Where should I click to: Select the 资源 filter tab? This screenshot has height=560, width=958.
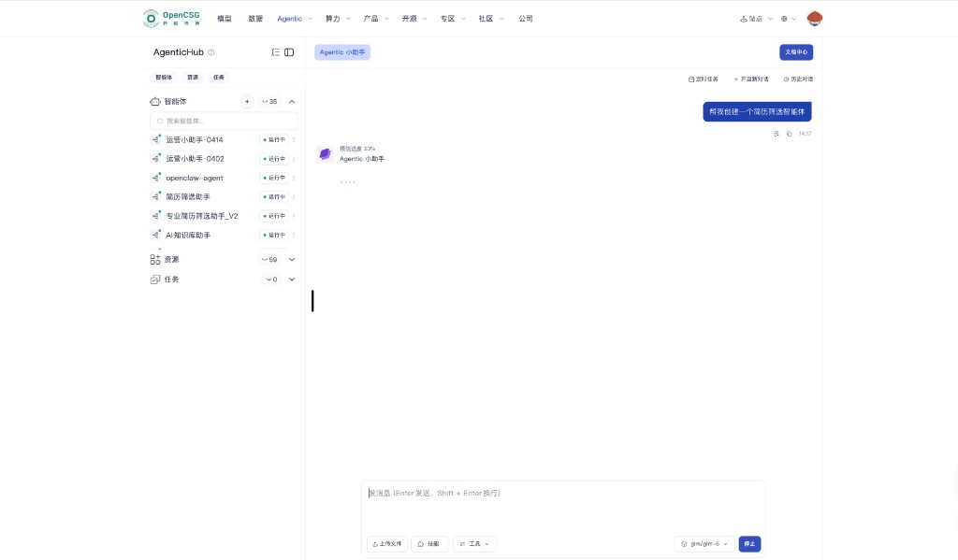(x=193, y=78)
